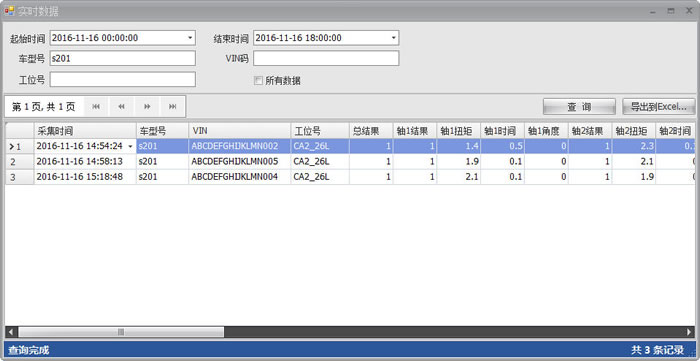Click horizontal scrollbar right arrow
This screenshot has width=700, height=361.
[689, 332]
